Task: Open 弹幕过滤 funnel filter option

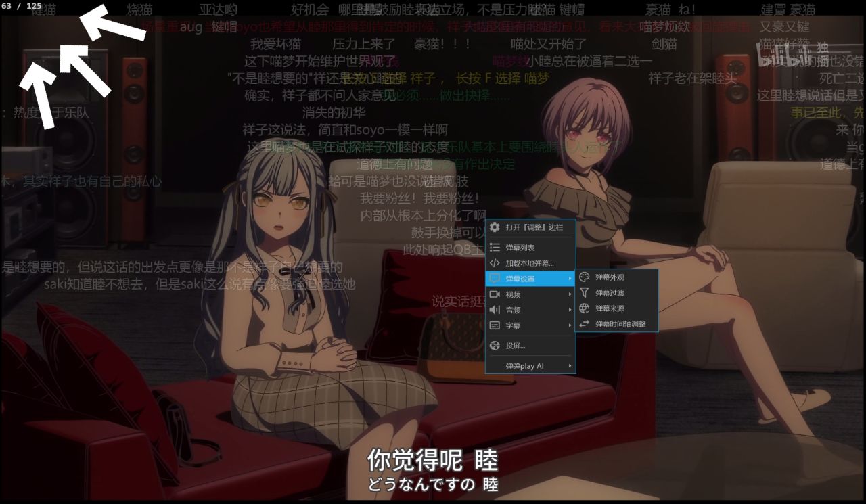Action: 616,293
